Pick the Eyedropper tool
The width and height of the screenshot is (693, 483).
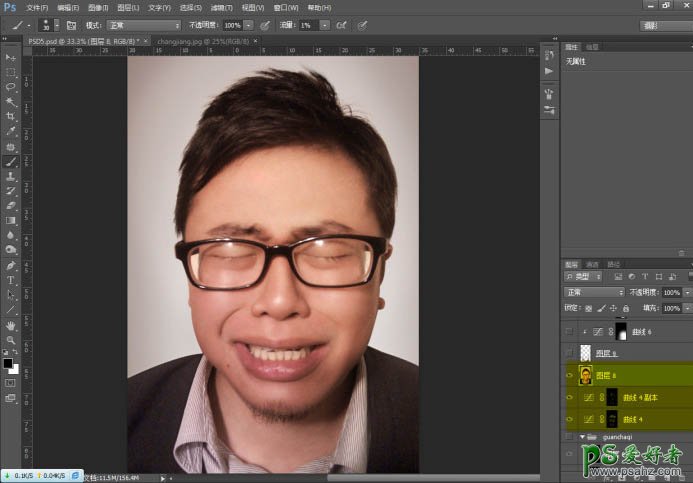coord(11,131)
